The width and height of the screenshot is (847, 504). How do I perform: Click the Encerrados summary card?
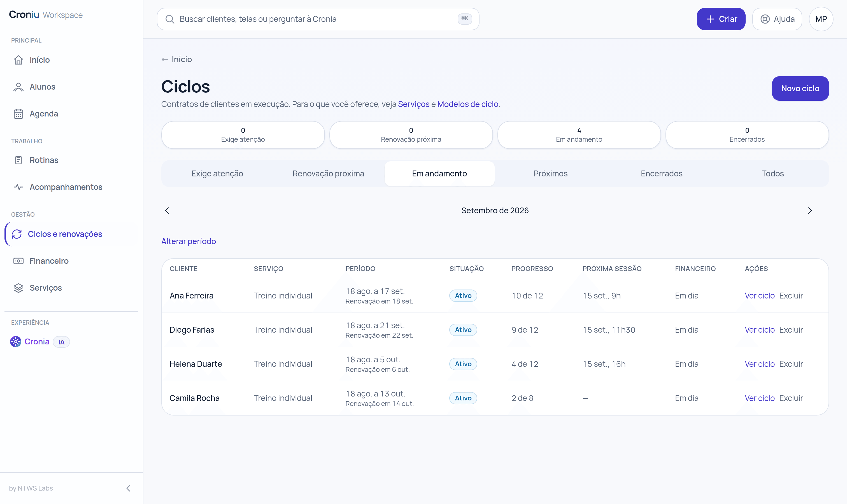(747, 135)
